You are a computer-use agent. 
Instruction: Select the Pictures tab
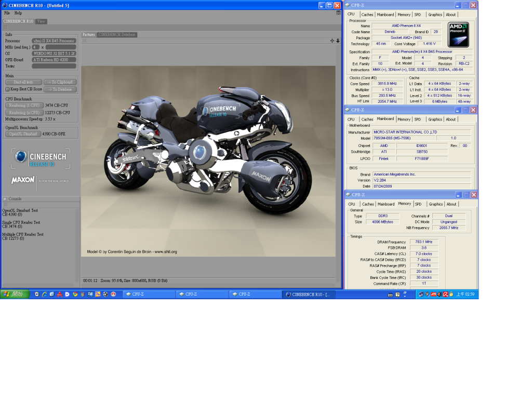[x=89, y=35]
